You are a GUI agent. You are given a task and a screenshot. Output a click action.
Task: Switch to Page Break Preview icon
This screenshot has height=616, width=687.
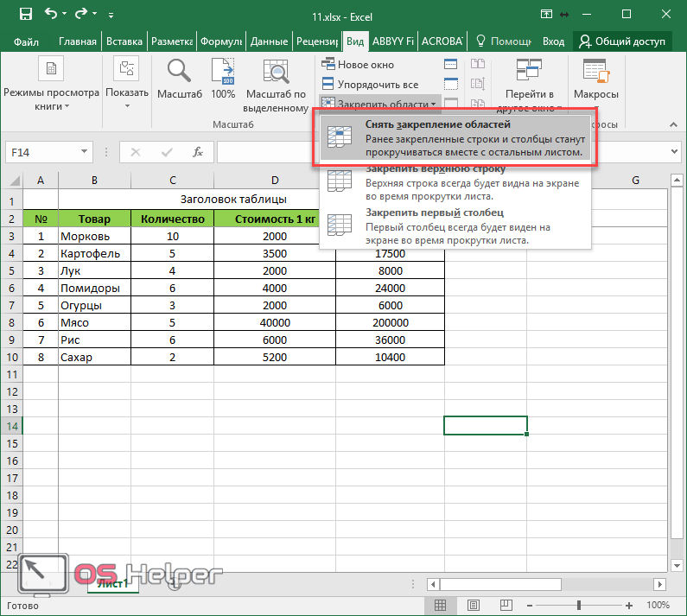point(506,606)
